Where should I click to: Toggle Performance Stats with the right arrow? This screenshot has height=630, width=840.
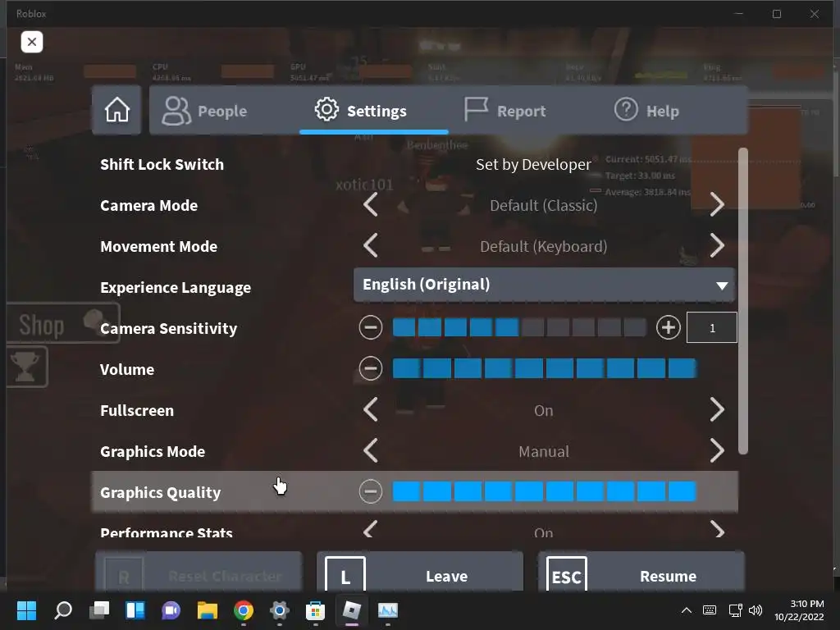pos(717,530)
